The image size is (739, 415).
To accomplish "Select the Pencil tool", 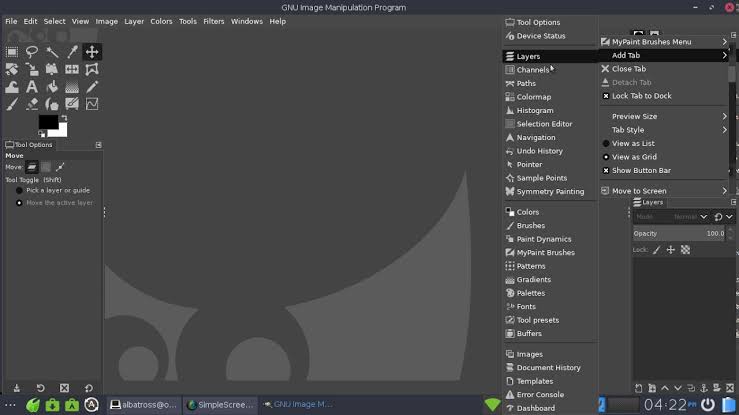I will coord(92,87).
